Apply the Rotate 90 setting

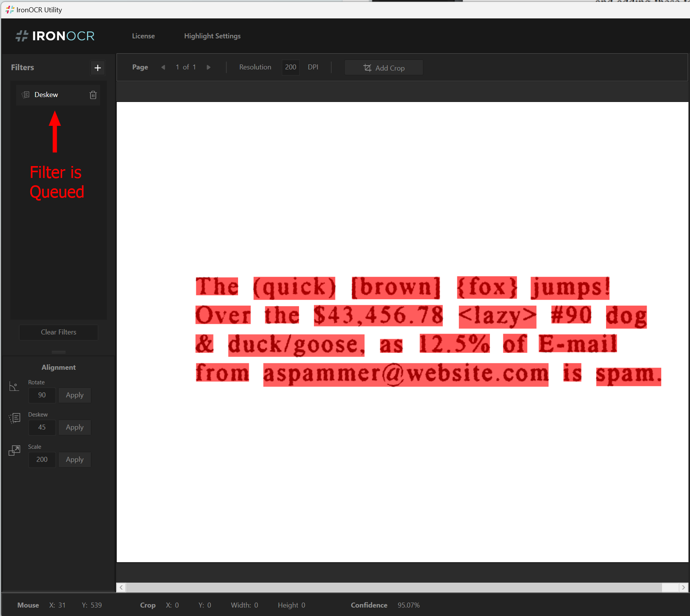pos(75,395)
